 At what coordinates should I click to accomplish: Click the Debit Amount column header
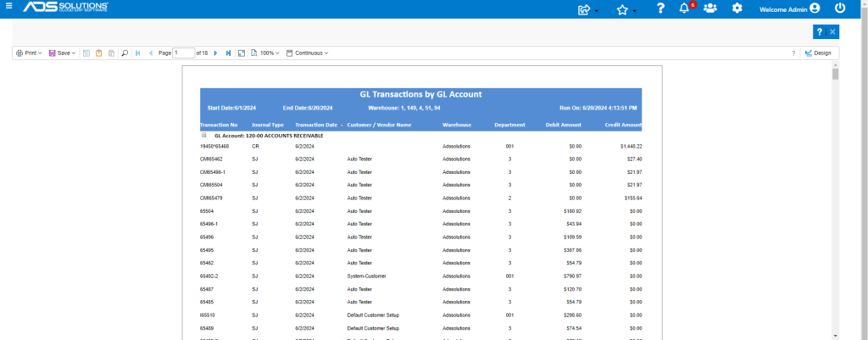point(564,125)
